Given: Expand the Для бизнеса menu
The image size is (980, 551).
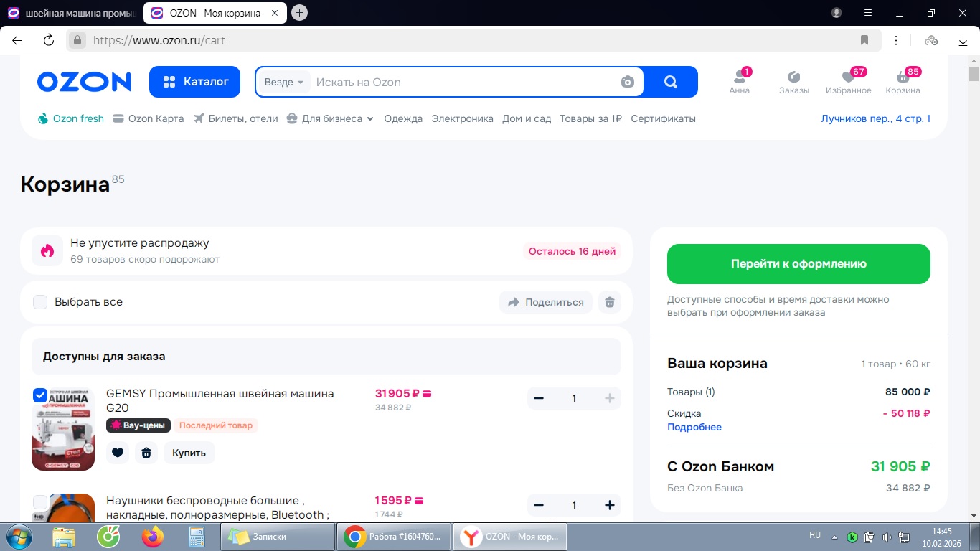Looking at the screenshot, I should point(330,118).
